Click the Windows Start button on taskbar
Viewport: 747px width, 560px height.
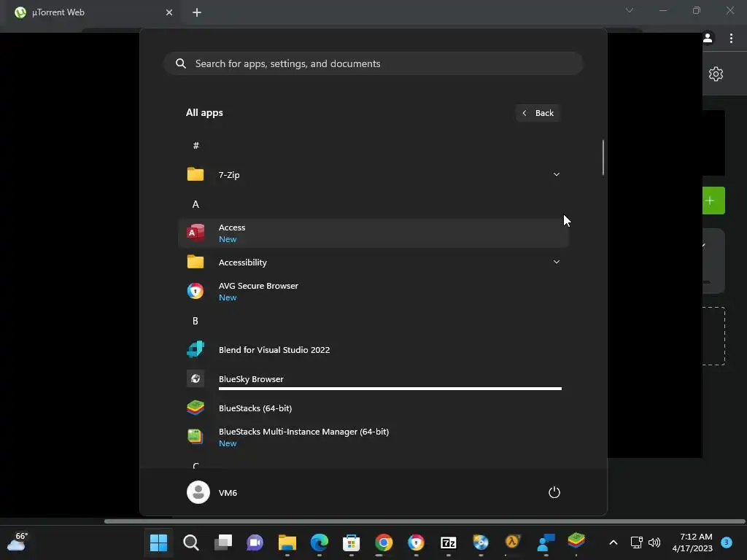click(x=158, y=542)
